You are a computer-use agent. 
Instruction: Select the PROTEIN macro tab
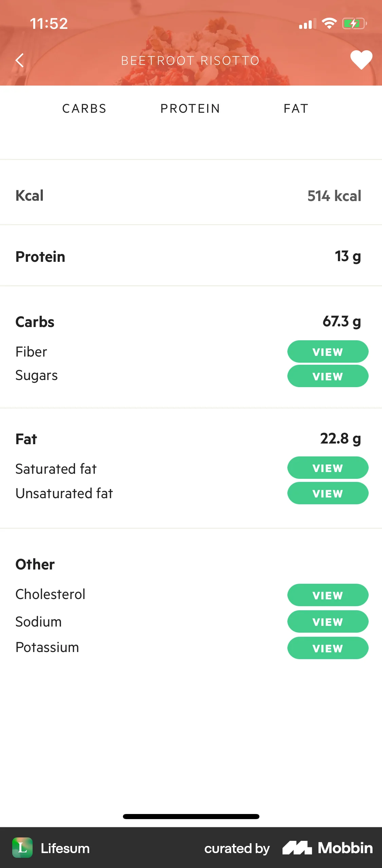(x=190, y=109)
